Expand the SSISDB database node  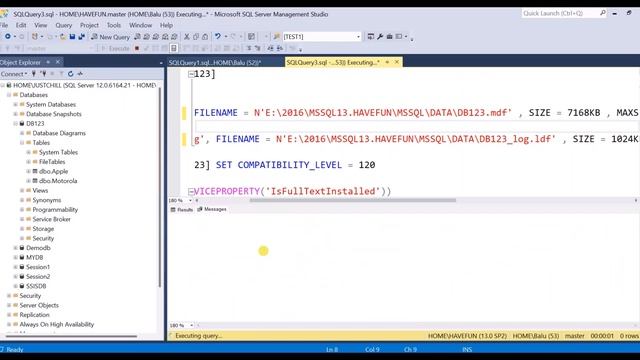click(16, 286)
